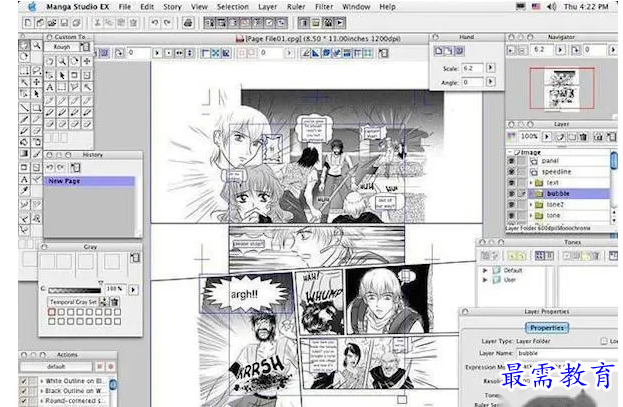The height and width of the screenshot is (407, 623).
Task: Click the Navigator page thumbnail
Action: coord(561,89)
